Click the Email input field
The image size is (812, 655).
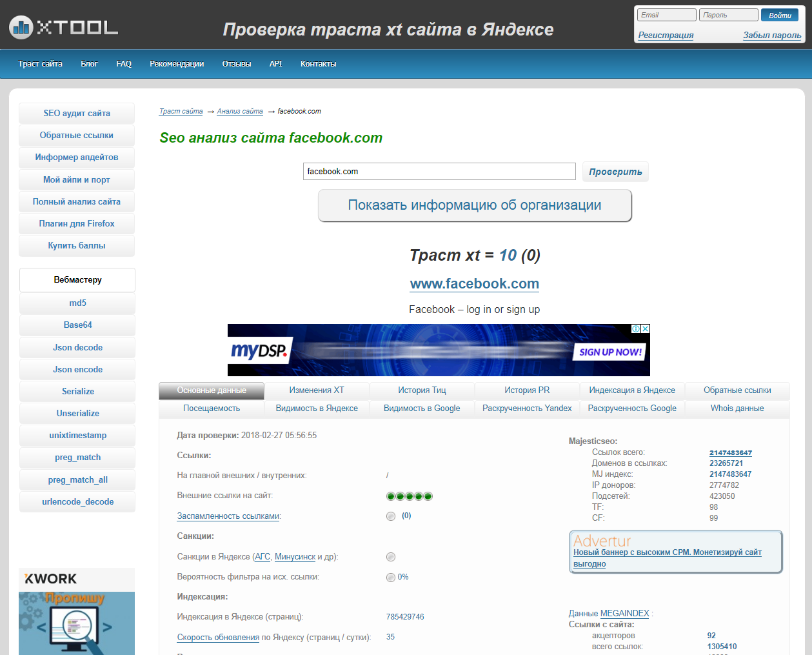pyautogui.click(x=666, y=15)
